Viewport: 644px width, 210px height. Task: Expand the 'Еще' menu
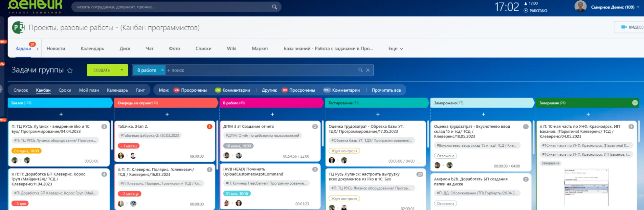[x=396, y=49]
